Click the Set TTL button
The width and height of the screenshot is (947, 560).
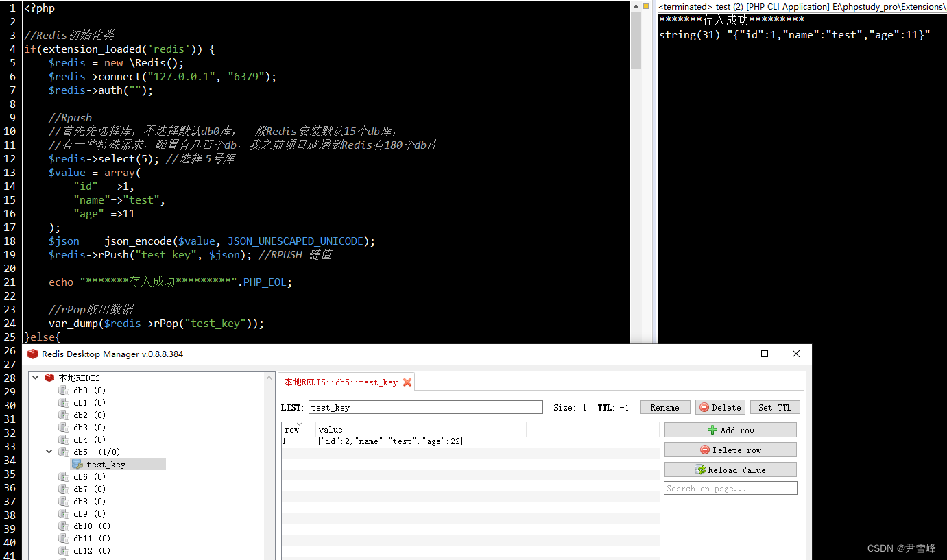[x=775, y=407]
